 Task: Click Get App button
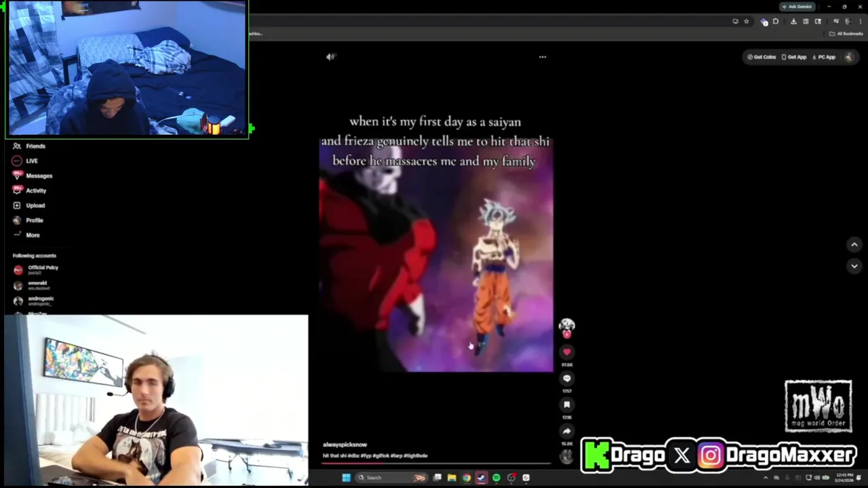pos(794,57)
